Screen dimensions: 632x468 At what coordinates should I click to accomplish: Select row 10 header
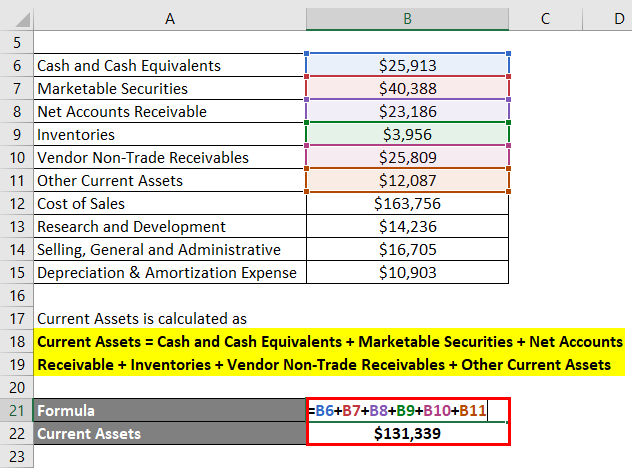coord(17,157)
